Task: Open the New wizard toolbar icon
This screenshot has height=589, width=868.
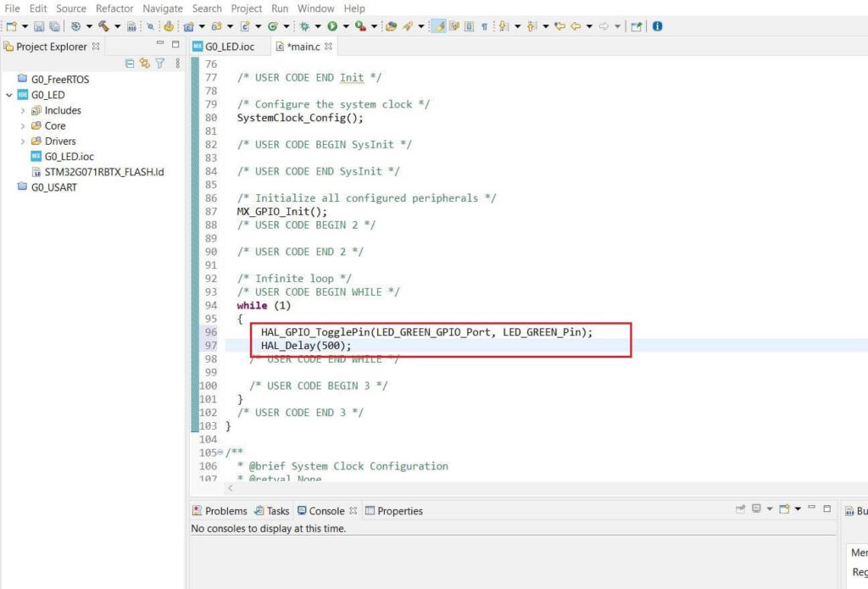Action: point(12,25)
